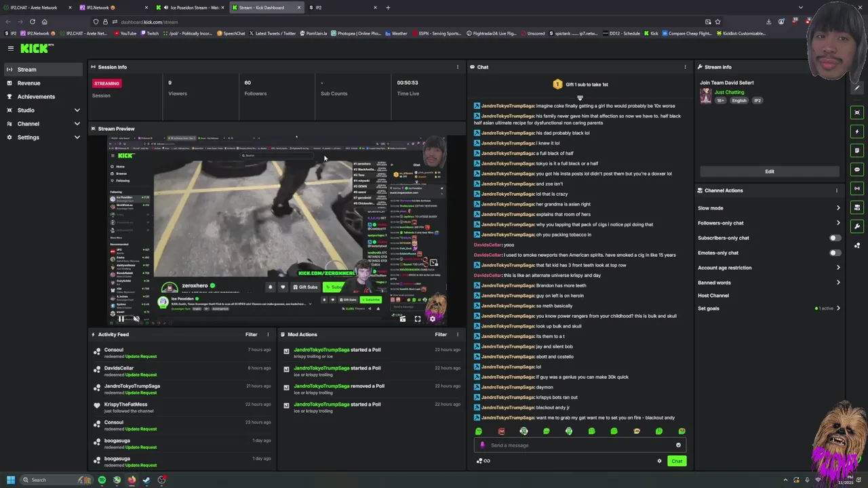Click the Send a message field
This screenshot has width=868, height=488.
pos(580,445)
